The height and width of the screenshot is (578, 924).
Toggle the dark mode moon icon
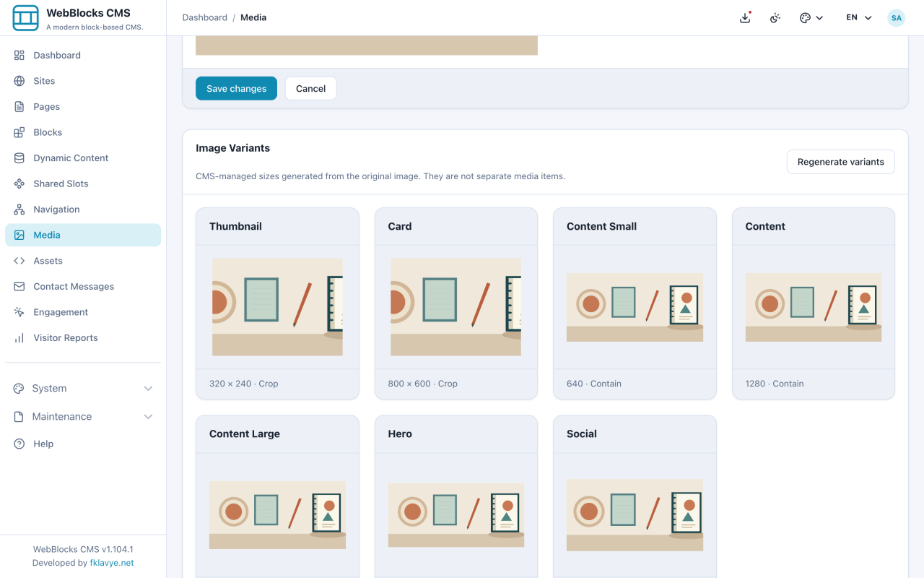tap(775, 18)
